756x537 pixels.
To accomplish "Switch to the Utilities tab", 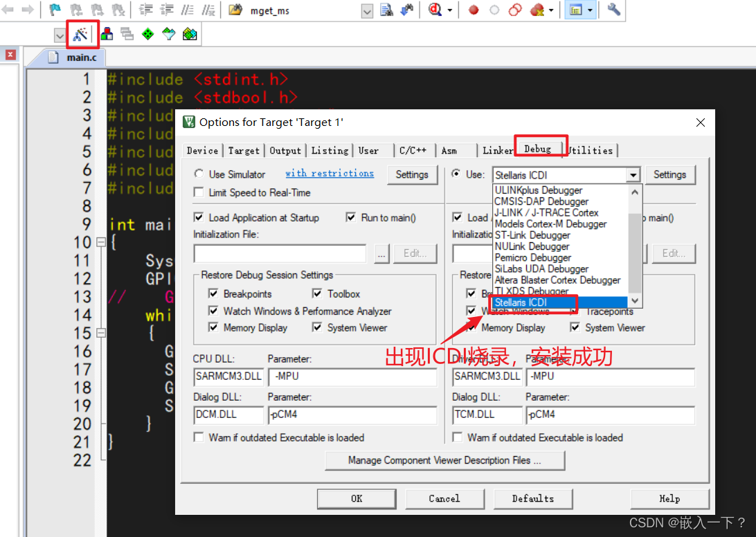I will [x=591, y=150].
